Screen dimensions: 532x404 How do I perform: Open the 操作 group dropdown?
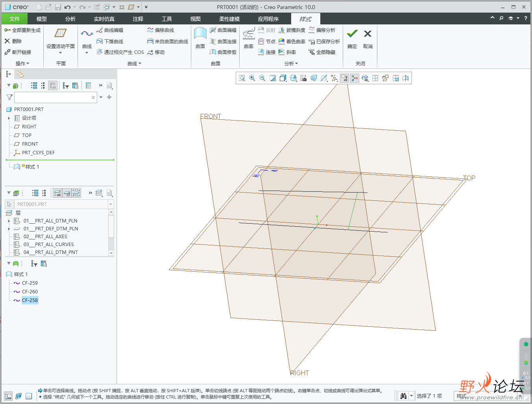click(22, 63)
